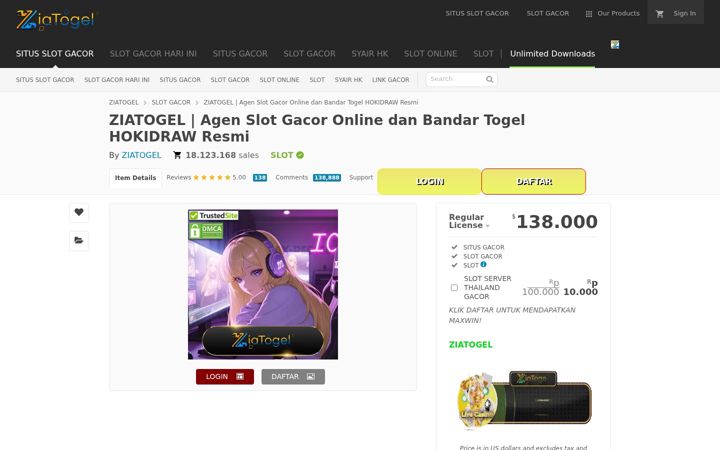Click the search magnifier icon
This screenshot has width=720, height=450.
(x=489, y=79)
